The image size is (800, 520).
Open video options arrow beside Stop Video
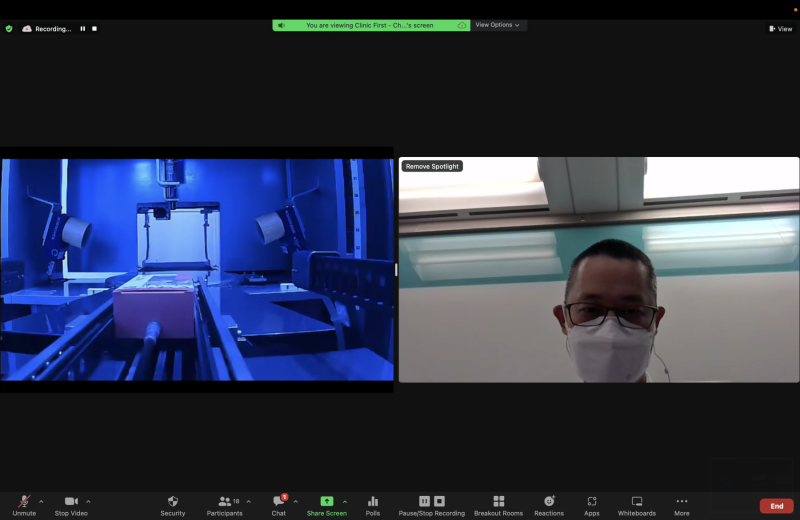[x=88, y=502]
